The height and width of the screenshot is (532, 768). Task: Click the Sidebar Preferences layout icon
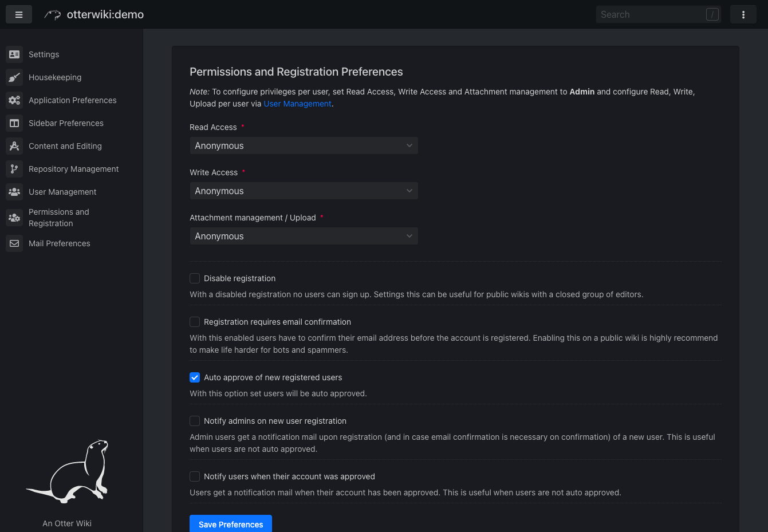coord(14,123)
